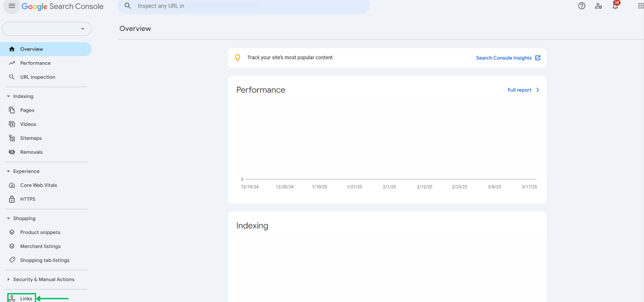Click the search magnifier in URL bar
Viewport: 644px width, 302px height.
(x=128, y=6)
